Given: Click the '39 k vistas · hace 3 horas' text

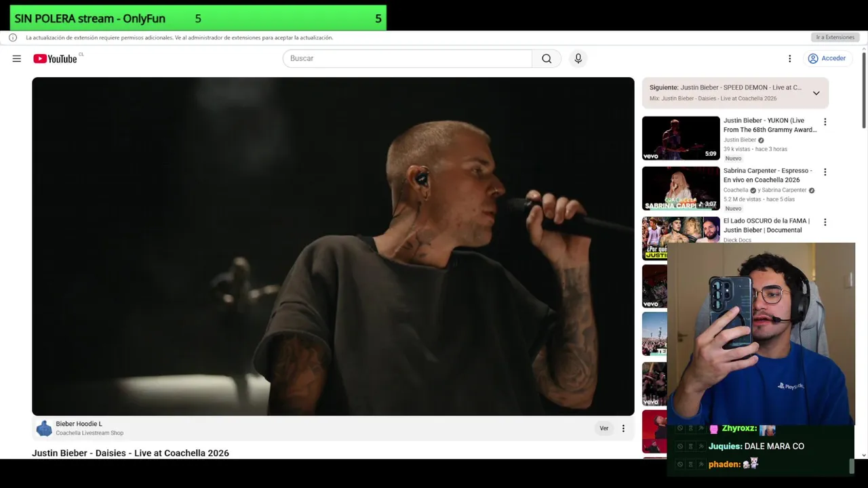Looking at the screenshot, I should coord(755,149).
